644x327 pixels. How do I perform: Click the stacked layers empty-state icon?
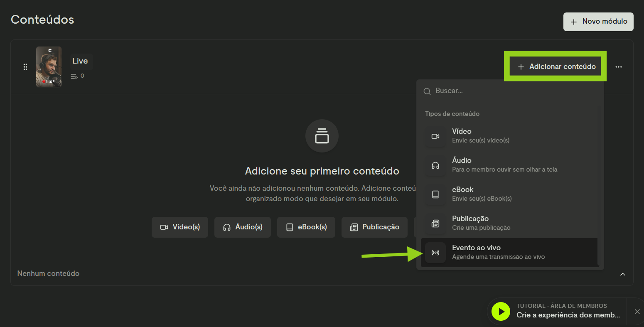click(x=322, y=136)
